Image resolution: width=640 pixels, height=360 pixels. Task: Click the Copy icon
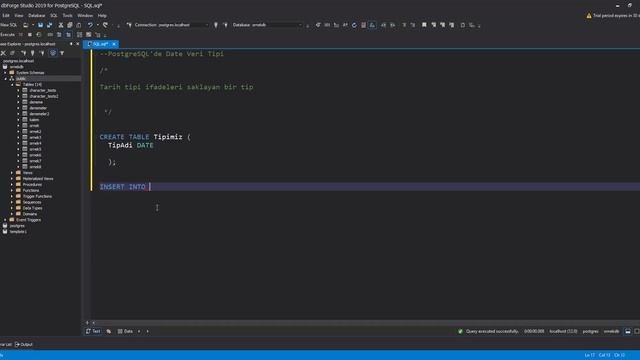pyautogui.click(x=70, y=25)
